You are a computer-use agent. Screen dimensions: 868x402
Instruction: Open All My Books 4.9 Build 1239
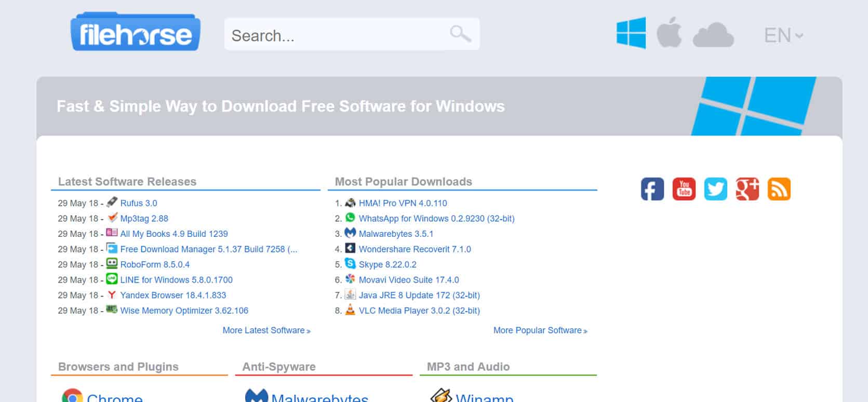coord(174,234)
